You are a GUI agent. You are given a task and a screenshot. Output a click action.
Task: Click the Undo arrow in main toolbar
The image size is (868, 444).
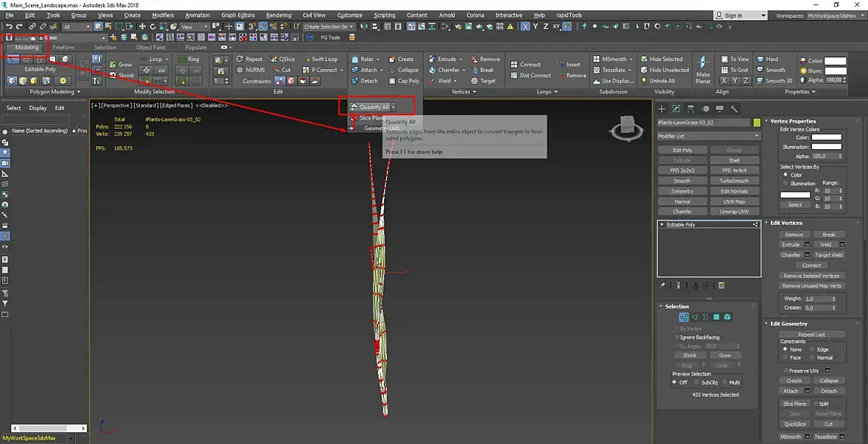[x=10, y=26]
